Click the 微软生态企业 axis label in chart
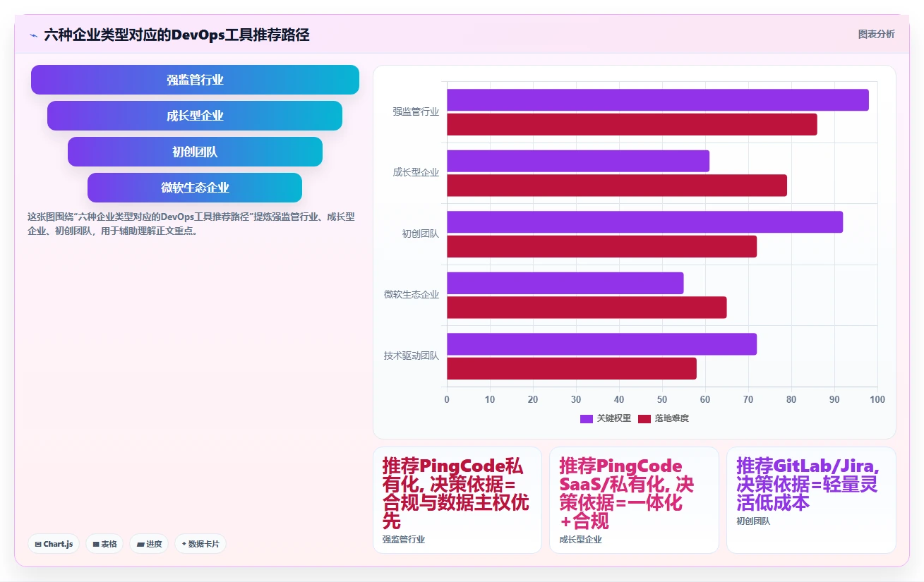Viewport: 924px width, 582px height. click(x=412, y=295)
